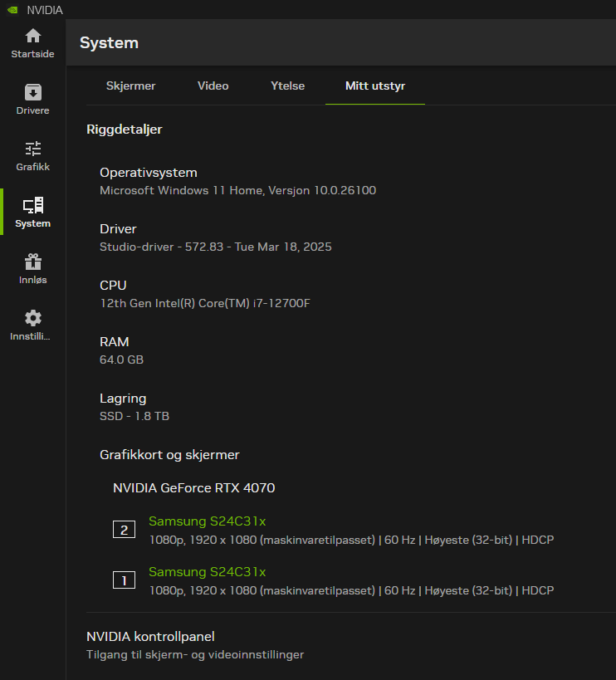Click the display number 2 badge

click(124, 530)
